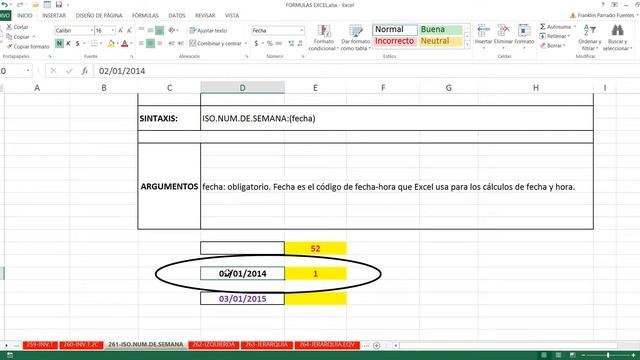Toggle underline (S) formatting
Screen dimensions: 640x360
click(x=77, y=43)
